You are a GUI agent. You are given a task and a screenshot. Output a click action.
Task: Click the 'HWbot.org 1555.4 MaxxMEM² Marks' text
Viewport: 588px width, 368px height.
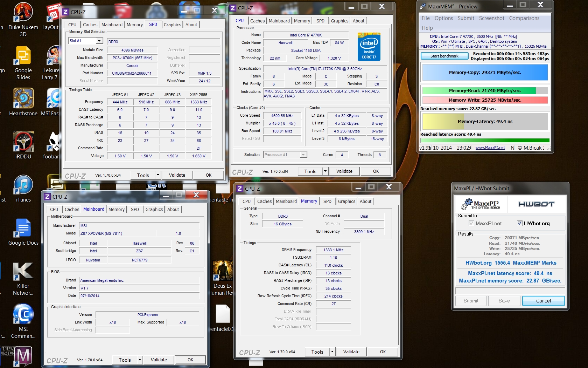[511, 263]
